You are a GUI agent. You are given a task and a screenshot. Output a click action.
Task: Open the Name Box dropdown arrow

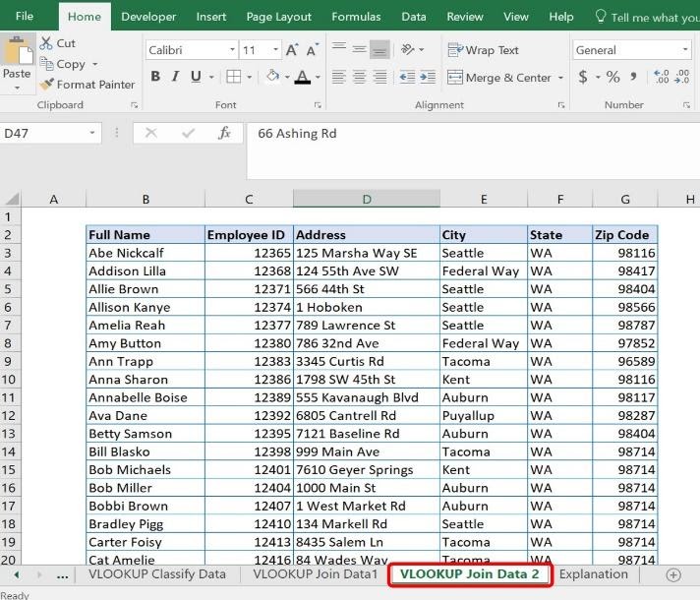point(92,133)
